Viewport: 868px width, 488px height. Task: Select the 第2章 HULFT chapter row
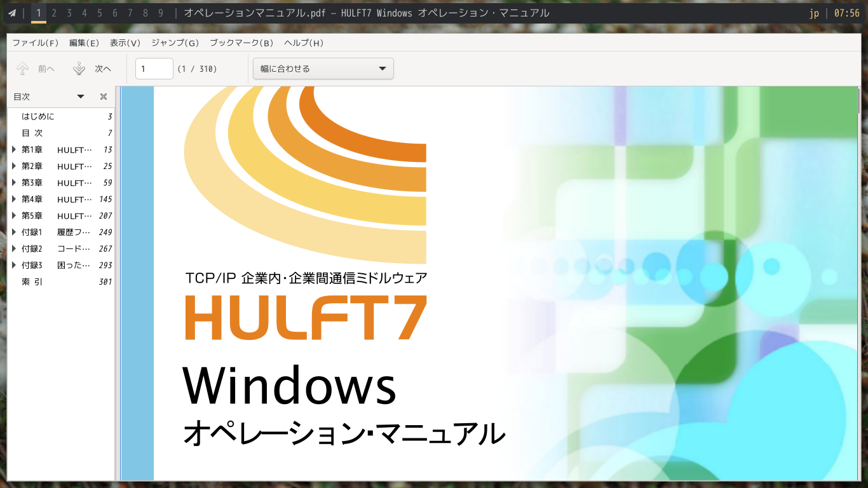[61, 166]
